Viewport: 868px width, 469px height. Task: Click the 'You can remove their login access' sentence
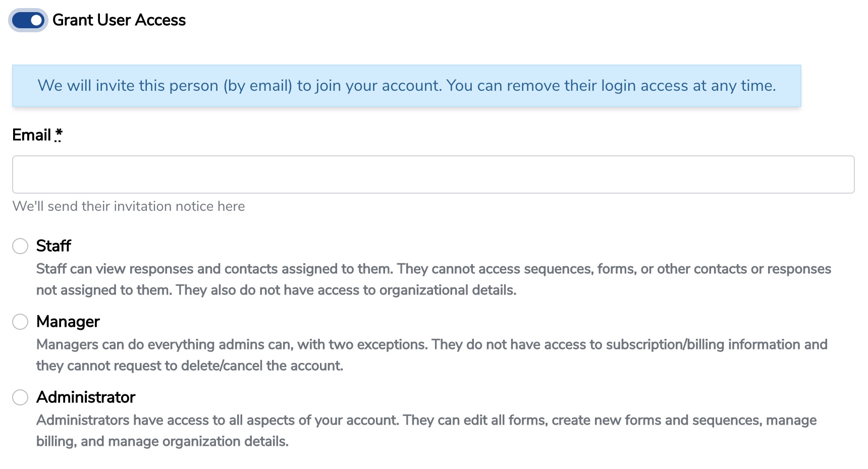click(x=611, y=86)
